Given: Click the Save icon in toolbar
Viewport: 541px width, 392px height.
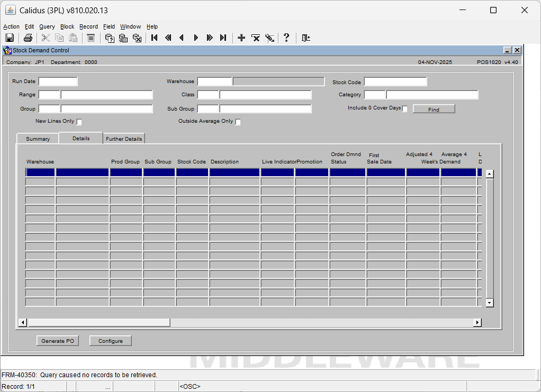Looking at the screenshot, I should [x=10, y=38].
